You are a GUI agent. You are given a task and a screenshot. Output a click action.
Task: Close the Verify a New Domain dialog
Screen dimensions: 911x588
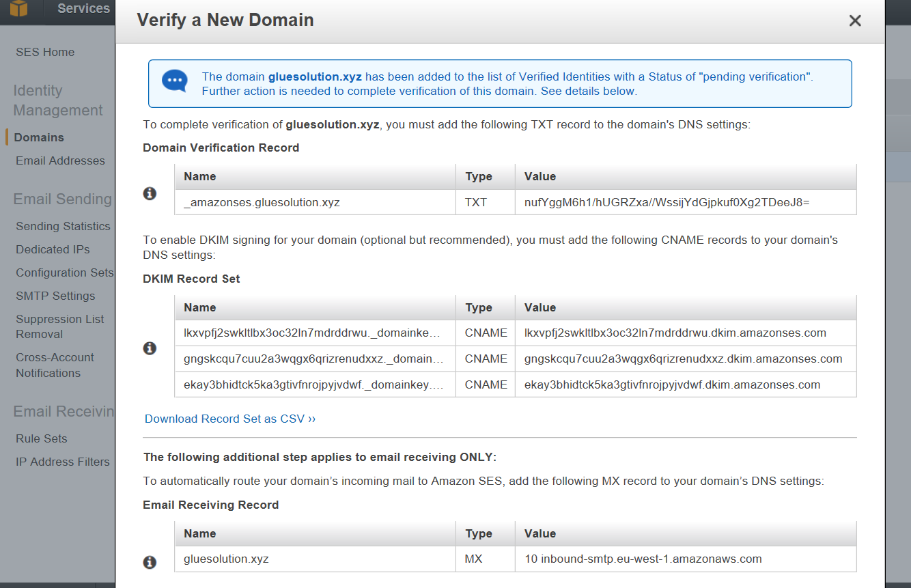point(854,20)
